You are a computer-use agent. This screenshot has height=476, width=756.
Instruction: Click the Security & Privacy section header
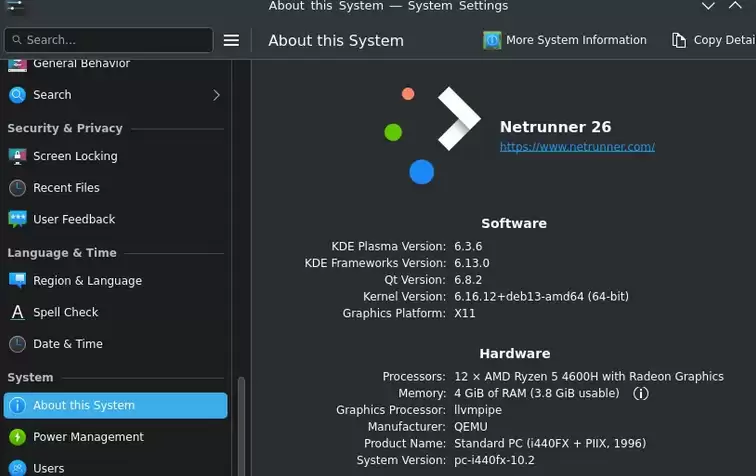pos(65,128)
